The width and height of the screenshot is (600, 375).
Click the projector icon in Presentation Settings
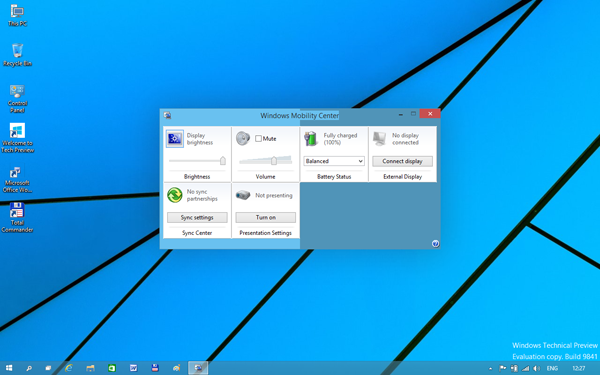click(243, 195)
